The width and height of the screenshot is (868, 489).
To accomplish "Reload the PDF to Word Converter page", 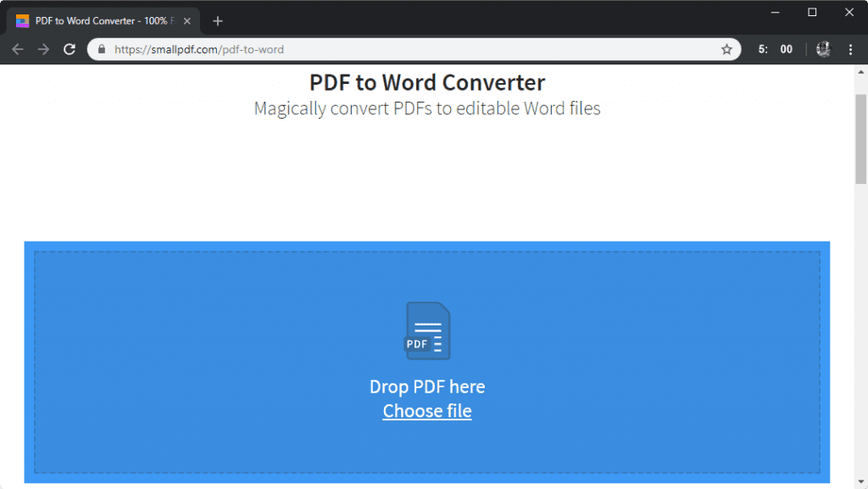I will pos(70,49).
